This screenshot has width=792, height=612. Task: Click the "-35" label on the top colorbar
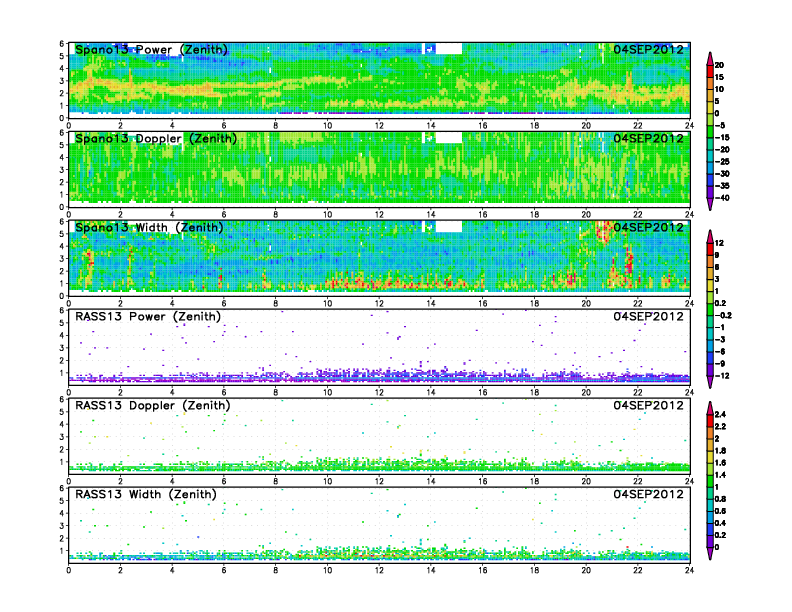(722, 186)
